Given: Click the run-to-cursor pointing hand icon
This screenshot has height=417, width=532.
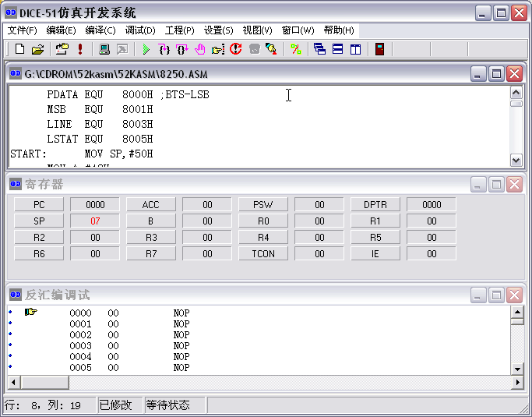Looking at the screenshot, I should (218, 50).
